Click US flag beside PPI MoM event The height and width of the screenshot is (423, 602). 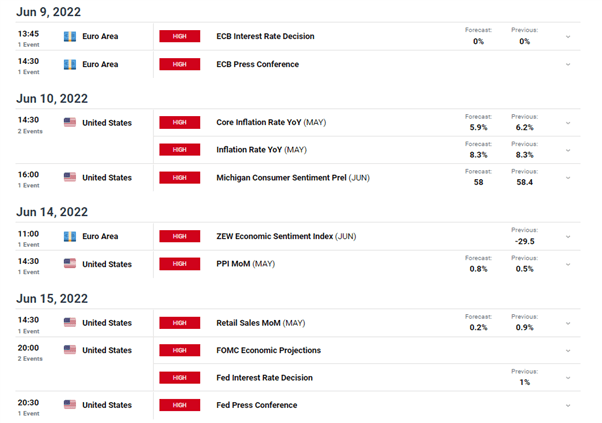[x=70, y=264]
